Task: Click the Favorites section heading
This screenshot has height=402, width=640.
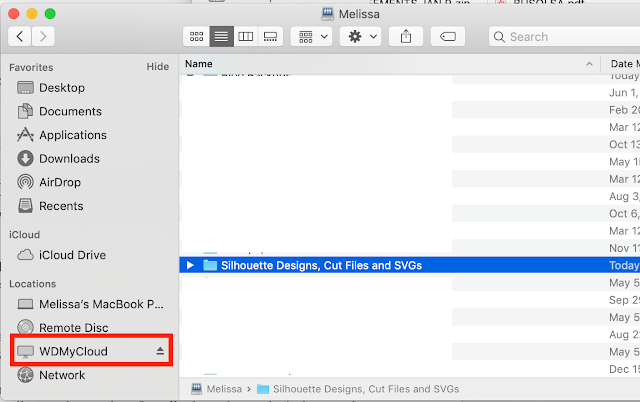Action: [31, 67]
